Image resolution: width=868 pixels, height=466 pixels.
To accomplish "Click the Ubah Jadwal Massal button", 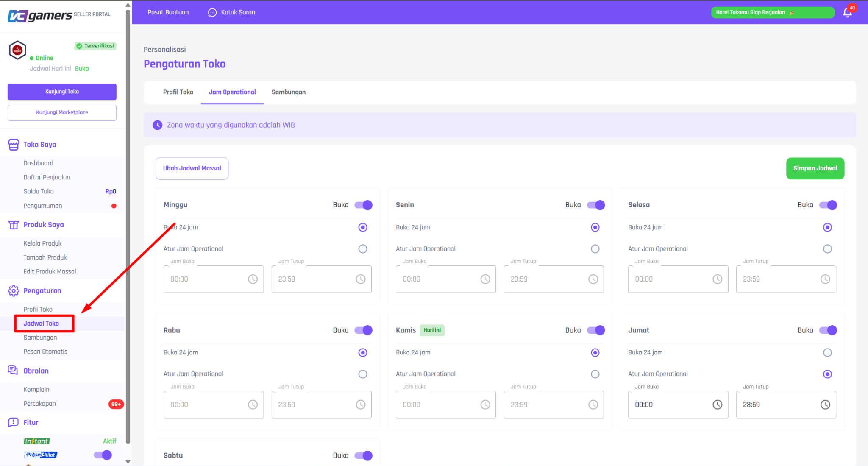I will point(192,168).
